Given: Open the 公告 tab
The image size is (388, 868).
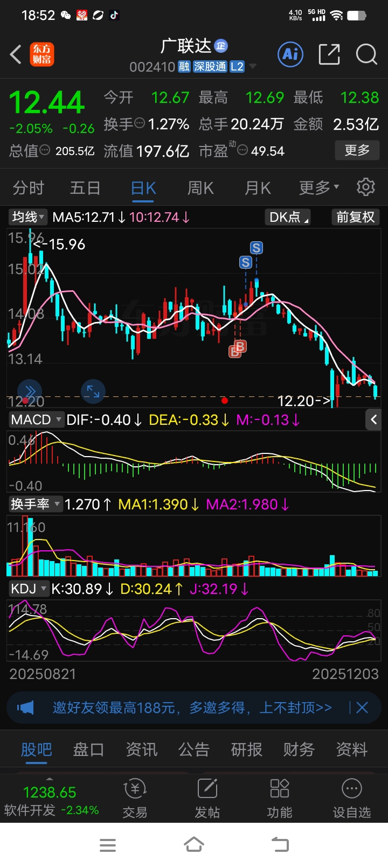Looking at the screenshot, I should (194, 750).
